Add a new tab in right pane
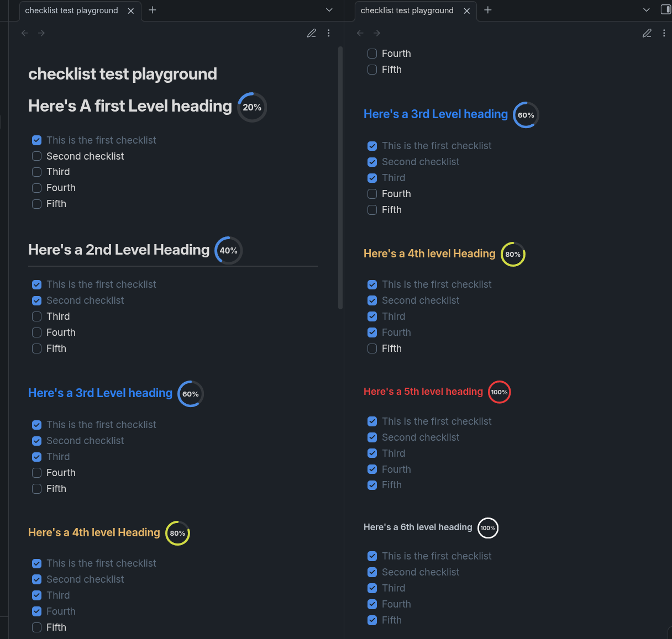 point(488,10)
